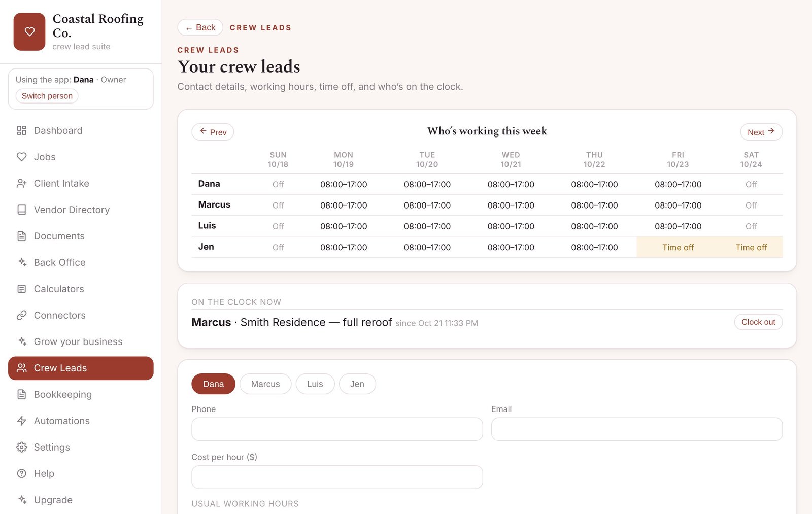Switch to the Marcus crew tab
812x514 pixels.
pyautogui.click(x=265, y=384)
